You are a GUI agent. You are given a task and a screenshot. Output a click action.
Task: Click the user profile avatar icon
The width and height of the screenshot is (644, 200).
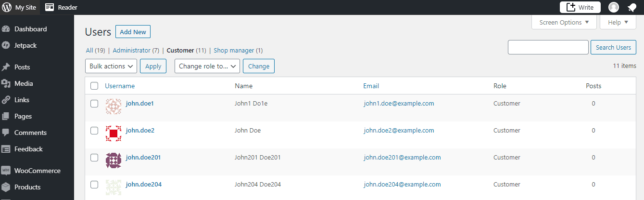click(614, 7)
